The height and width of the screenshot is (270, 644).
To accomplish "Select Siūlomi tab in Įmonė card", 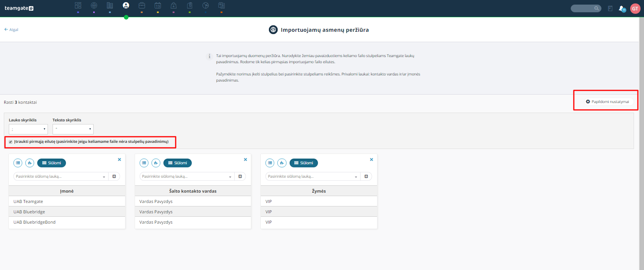I will click(x=51, y=163).
